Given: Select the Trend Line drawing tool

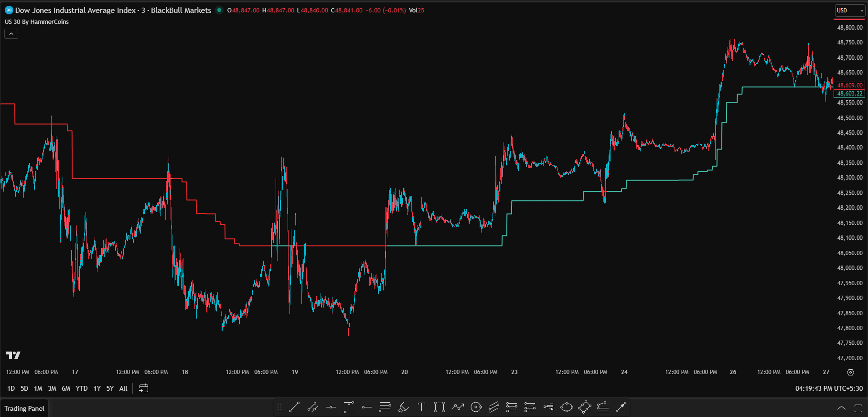Looking at the screenshot, I should [294, 407].
